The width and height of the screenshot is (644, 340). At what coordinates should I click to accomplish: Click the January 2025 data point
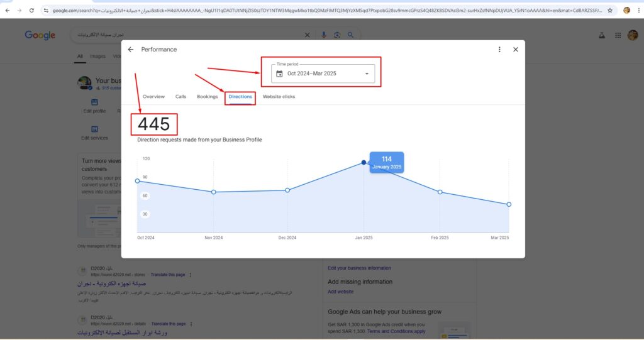[x=364, y=163]
